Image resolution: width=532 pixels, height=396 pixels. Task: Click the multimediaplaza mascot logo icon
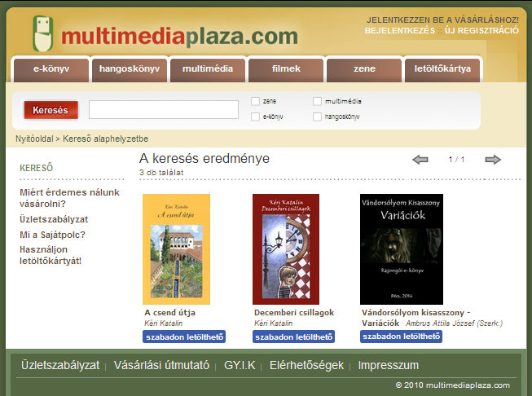click(x=43, y=33)
